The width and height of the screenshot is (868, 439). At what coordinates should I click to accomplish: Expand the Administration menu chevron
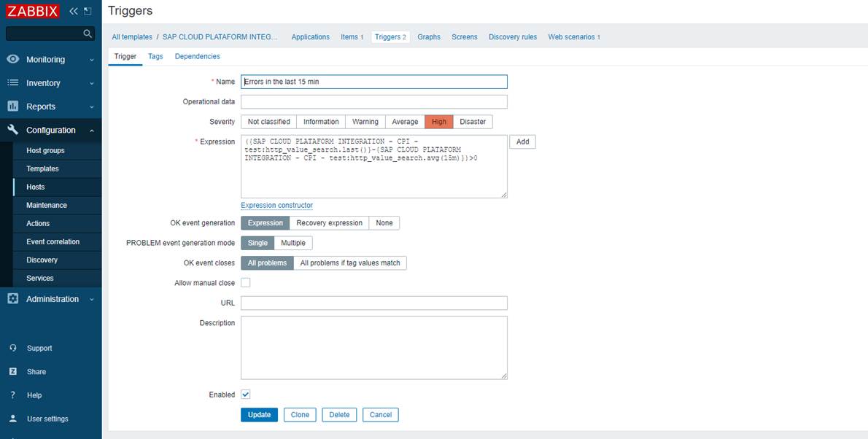coord(92,300)
